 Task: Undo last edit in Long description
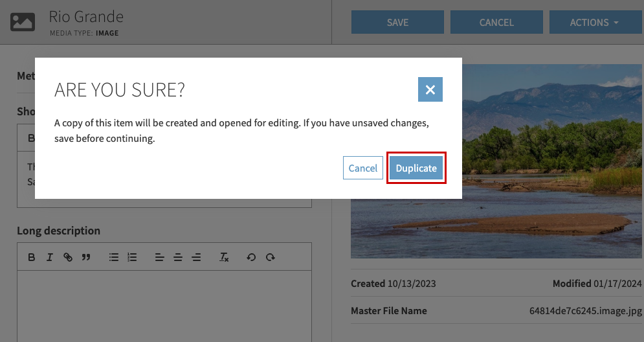[252, 257]
